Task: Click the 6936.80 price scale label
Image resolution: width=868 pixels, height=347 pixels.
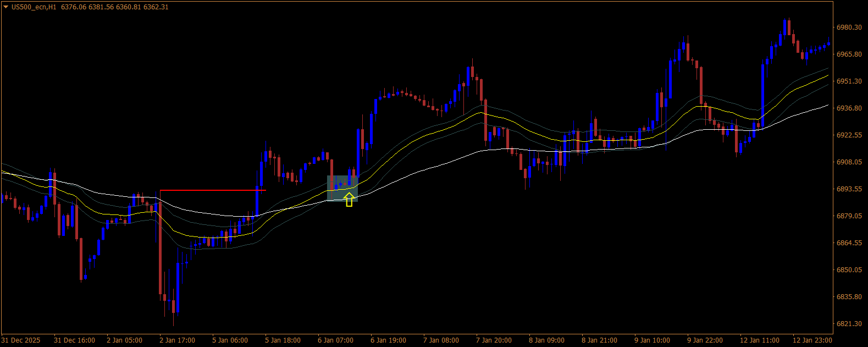Action: pyautogui.click(x=848, y=108)
